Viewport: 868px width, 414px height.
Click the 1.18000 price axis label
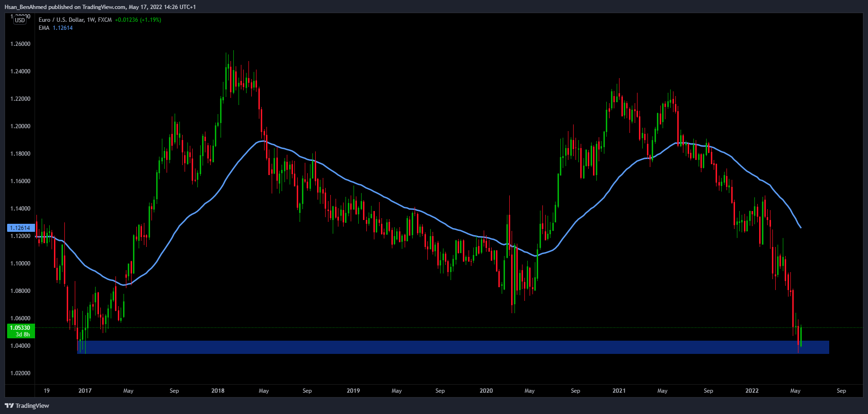coord(20,154)
